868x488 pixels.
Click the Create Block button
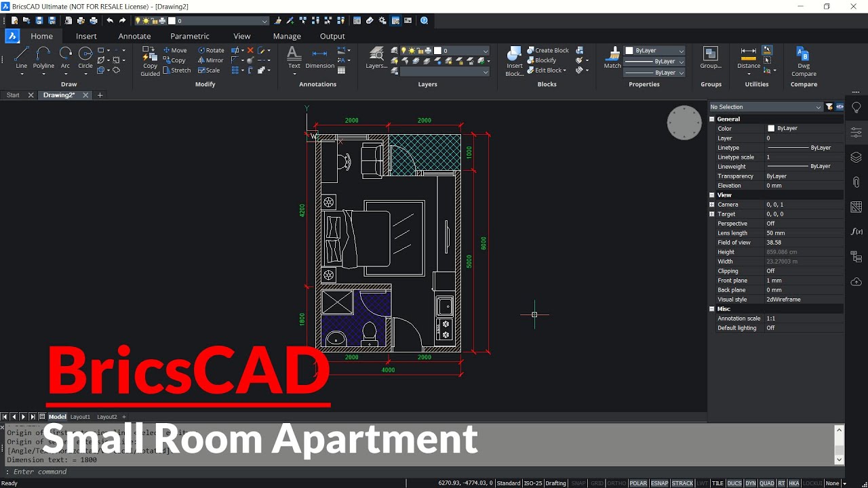pyautogui.click(x=548, y=50)
